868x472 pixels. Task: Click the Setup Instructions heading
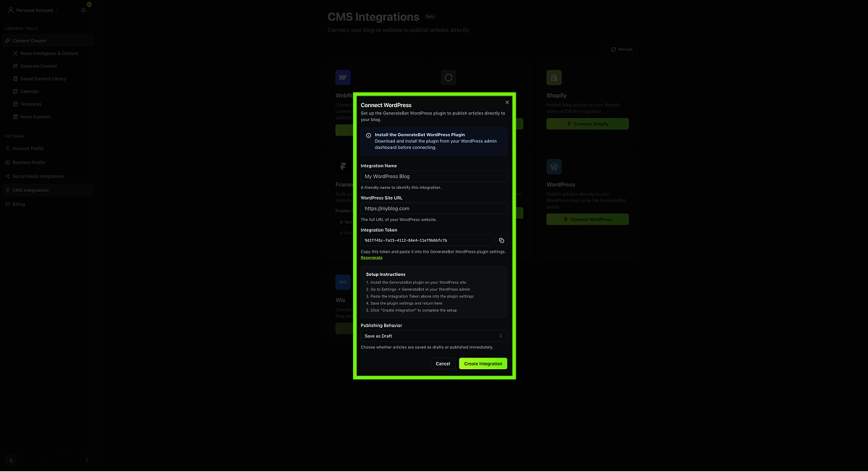point(386,274)
